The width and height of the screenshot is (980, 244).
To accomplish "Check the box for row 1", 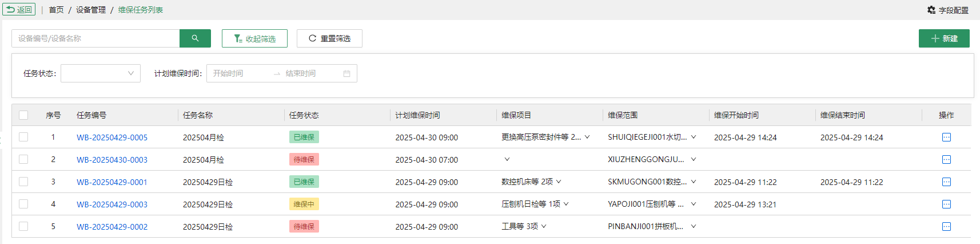I will click(x=23, y=137).
